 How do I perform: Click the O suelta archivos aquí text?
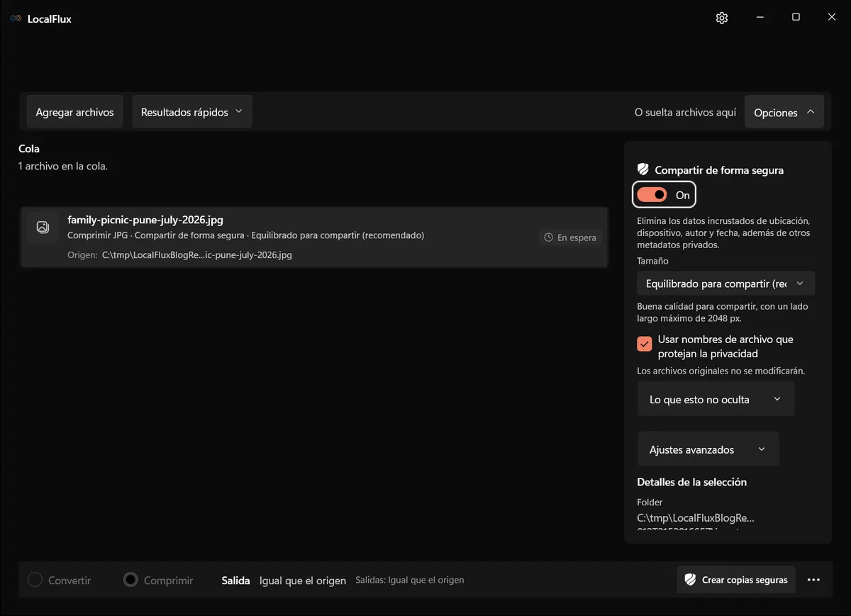685,112
